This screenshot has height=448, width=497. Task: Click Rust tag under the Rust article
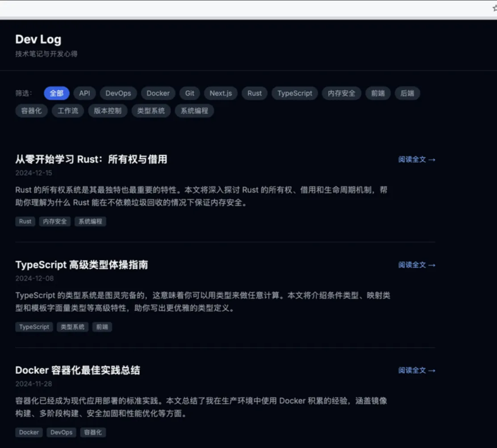pos(25,221)
